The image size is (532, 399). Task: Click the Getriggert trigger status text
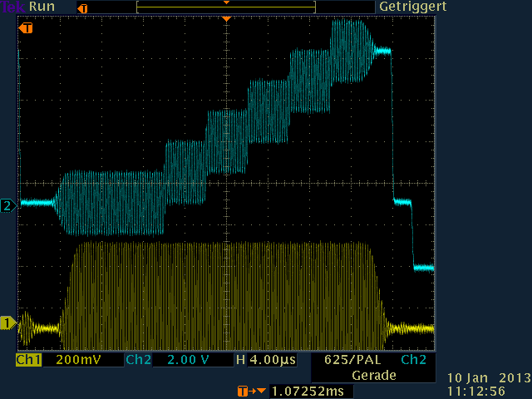tap(412, 7)
